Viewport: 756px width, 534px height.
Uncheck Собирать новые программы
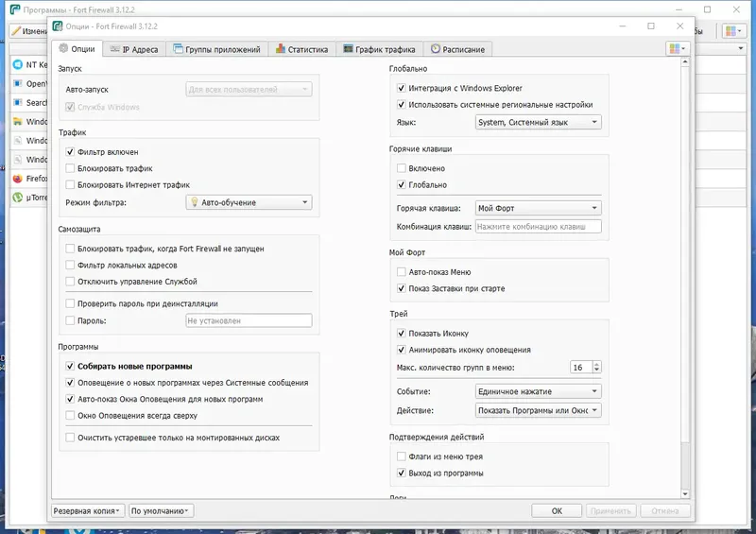[x=70, y=366]
